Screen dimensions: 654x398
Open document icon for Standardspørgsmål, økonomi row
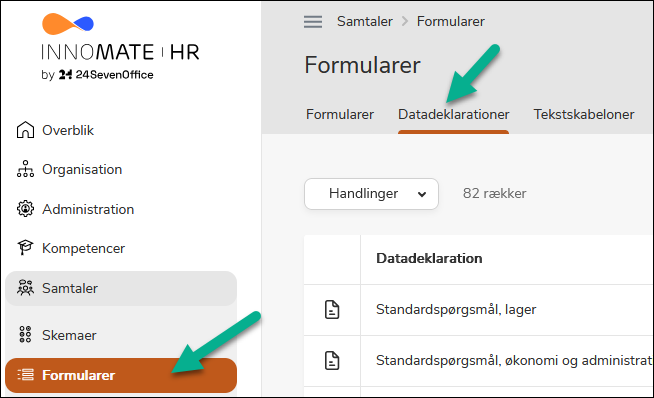coord(332,360)
